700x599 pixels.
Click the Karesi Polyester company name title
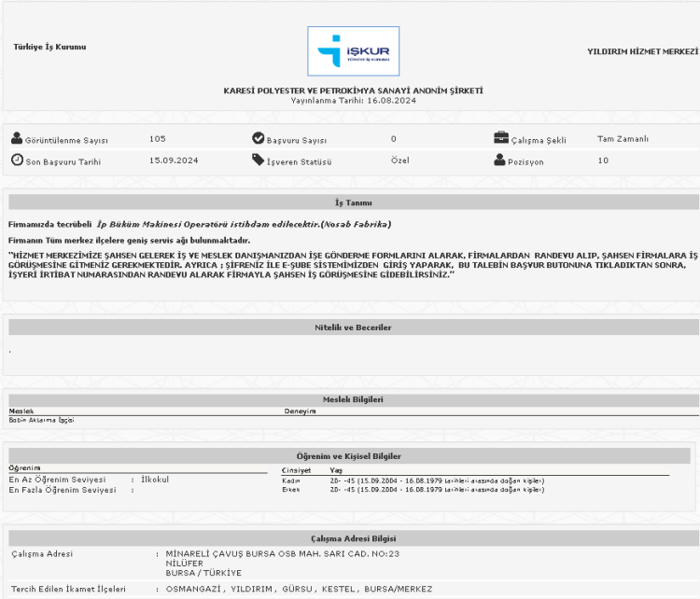[353, 91]
